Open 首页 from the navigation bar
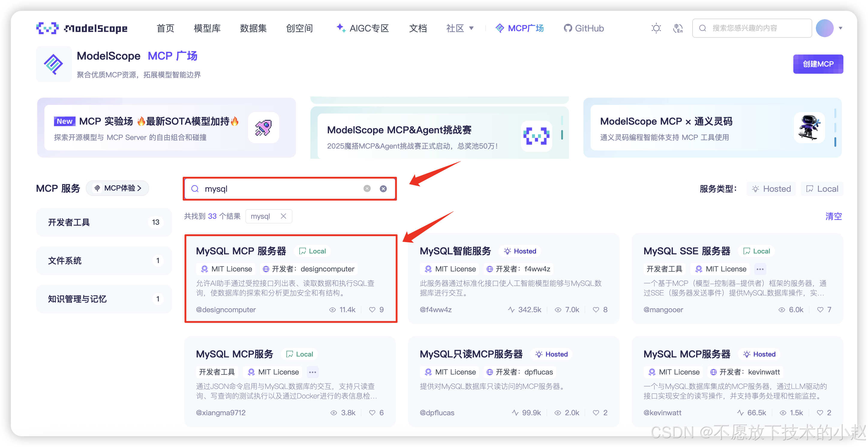Viewport: 868px width, 447px height. (x=166, y=28)
